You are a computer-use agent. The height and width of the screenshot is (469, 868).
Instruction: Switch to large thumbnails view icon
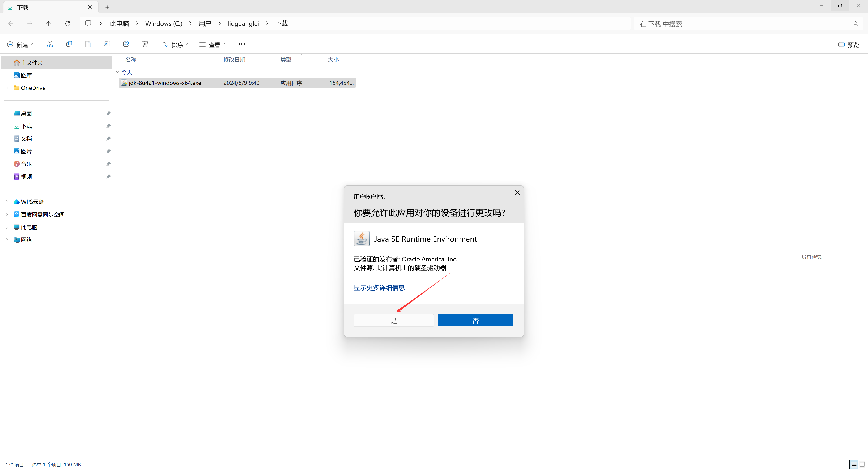862,465
